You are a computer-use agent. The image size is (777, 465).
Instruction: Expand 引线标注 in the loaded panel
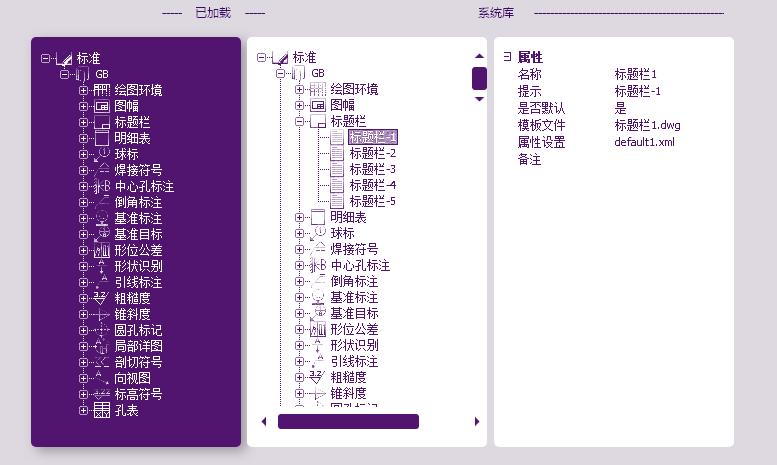point(83,282)
